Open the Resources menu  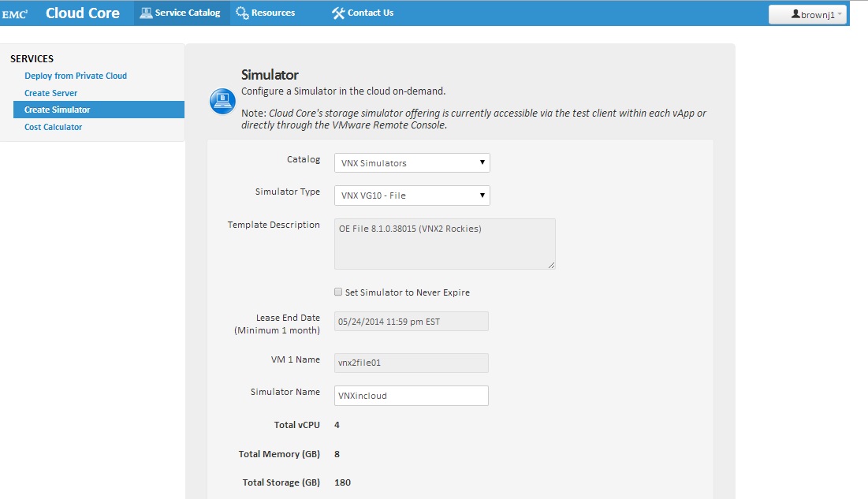[266, 13]
